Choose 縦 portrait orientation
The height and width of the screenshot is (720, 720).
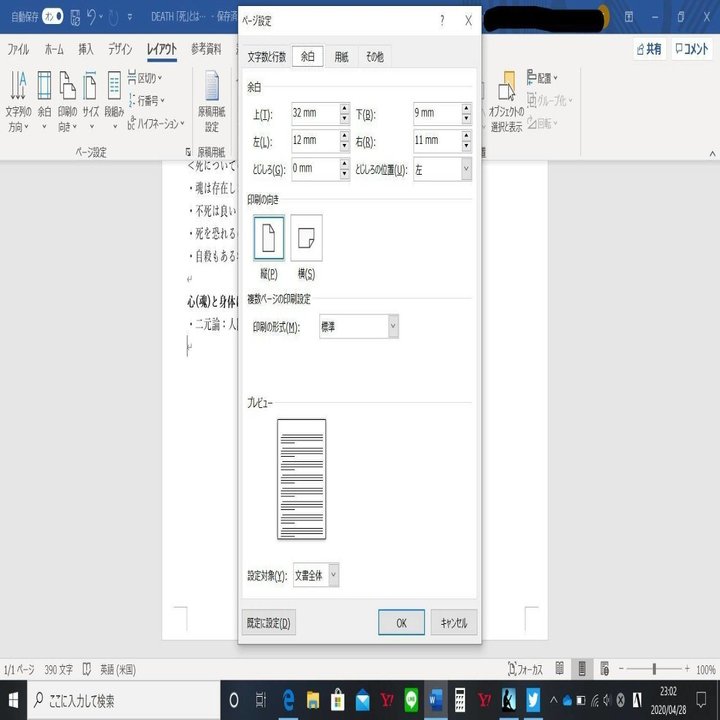(x=269, y=238)
